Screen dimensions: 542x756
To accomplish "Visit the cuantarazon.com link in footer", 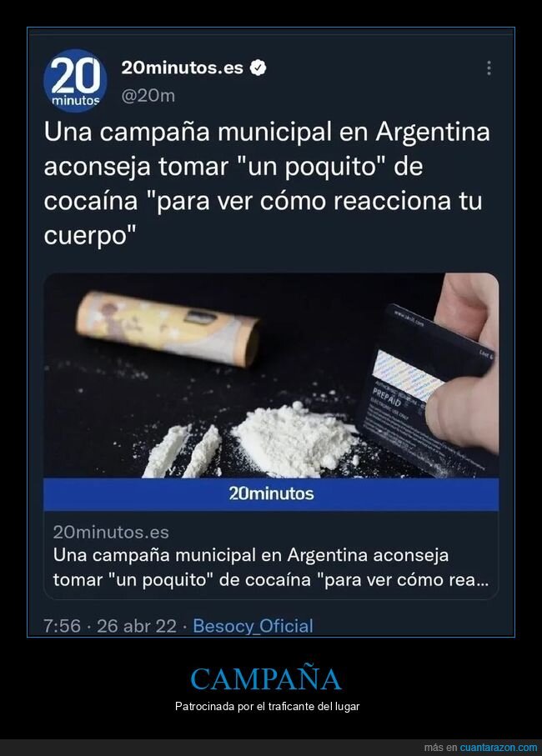I will 498,748.
